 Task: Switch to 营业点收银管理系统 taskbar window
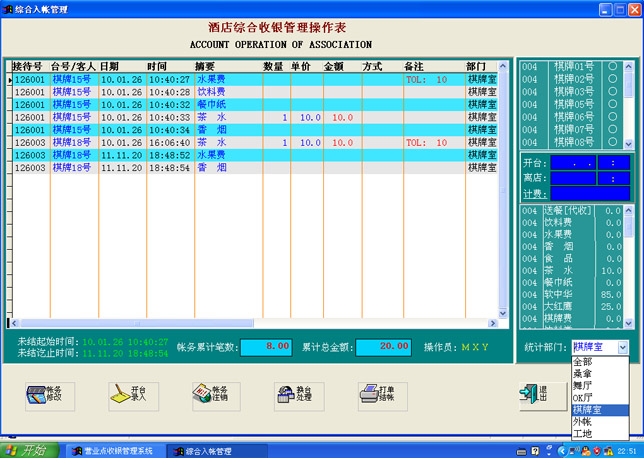tap(111, 450)
